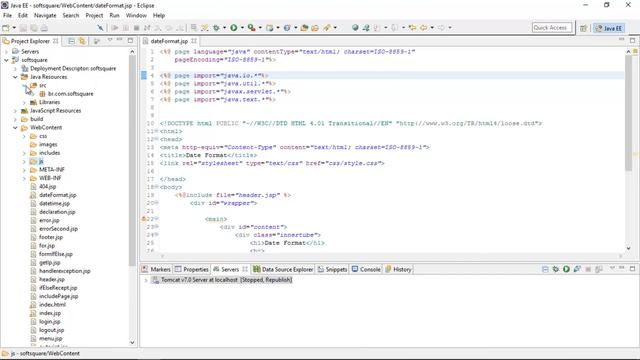Click the Publish to server icon in Servers view
640x360 pixels.
[599, 269]
